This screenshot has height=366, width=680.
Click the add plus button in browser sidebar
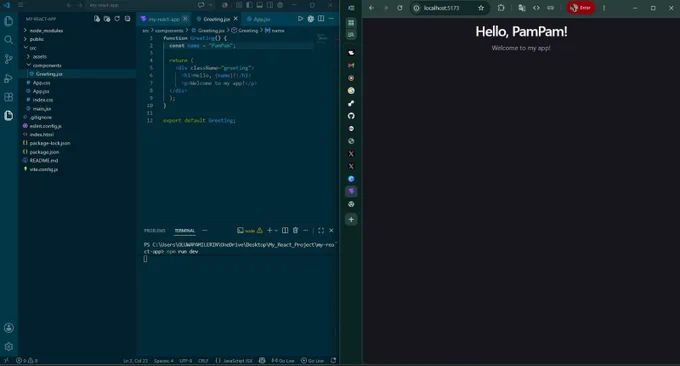pyautogui.click(x=351, y=219)
